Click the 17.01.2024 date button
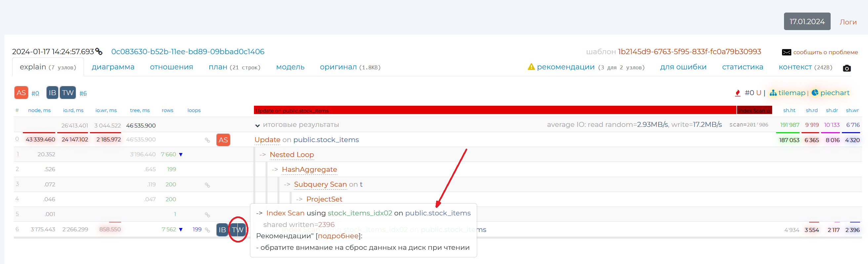Viewport: 868px width, 264px height. (807, 21)
